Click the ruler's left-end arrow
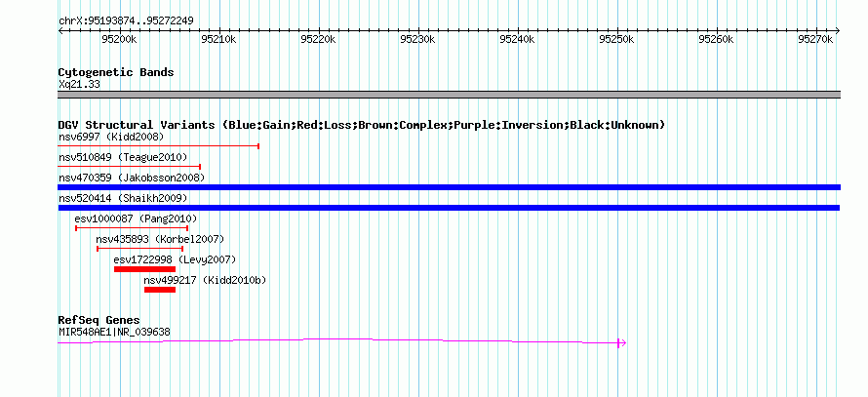The height and width of the screenshot is (397, 868). (60, 30)
